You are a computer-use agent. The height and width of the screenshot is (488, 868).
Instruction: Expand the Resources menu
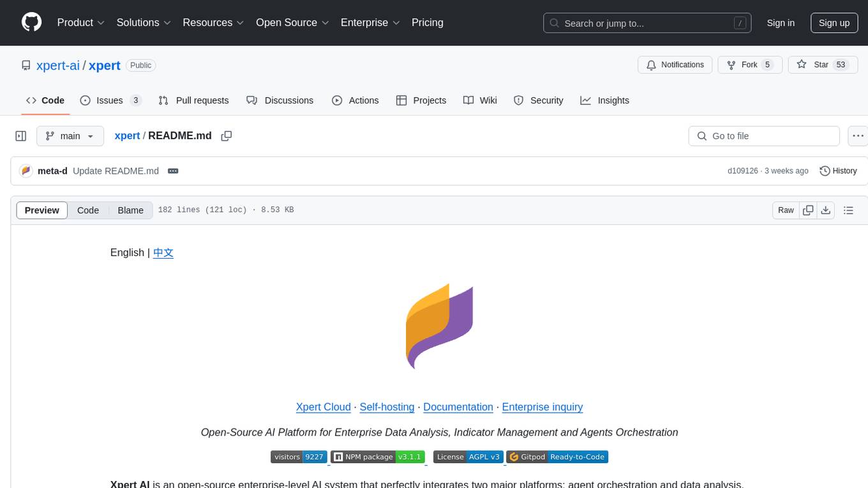[213, 22]
